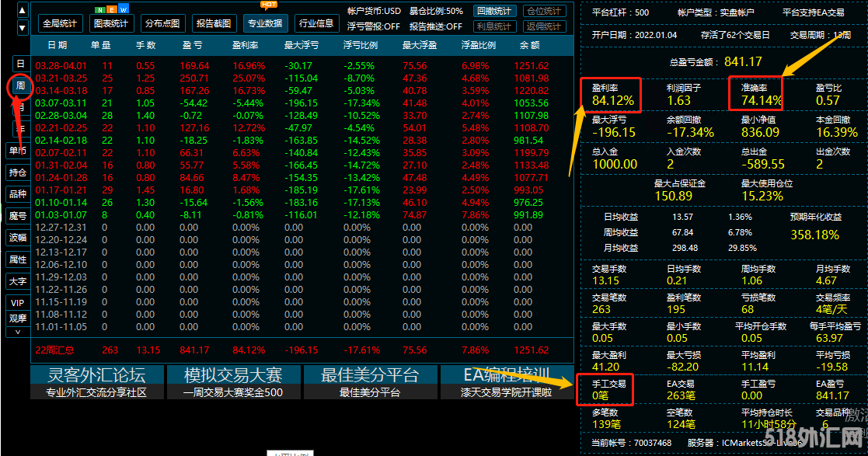Select the 日 period button in sidebar
Viewport: 868px width, 456px height.
(20, 64)
